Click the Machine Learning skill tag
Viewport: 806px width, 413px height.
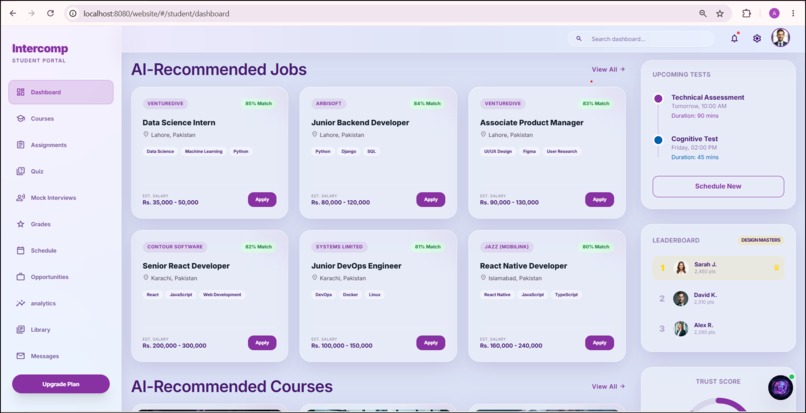click(204, 152)
